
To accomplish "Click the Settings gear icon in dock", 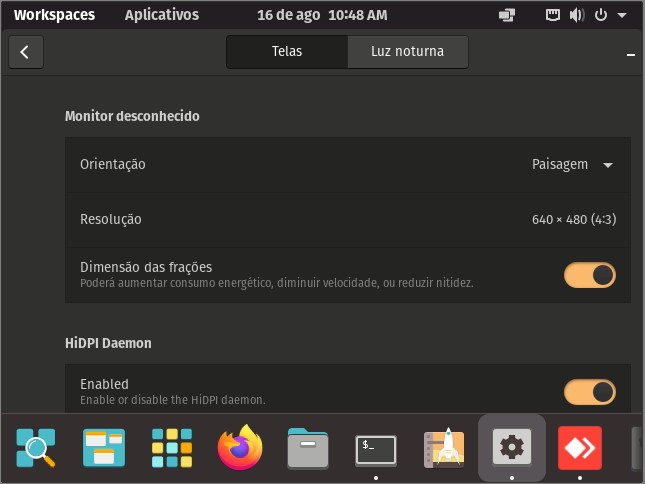I will coord(512,447).
